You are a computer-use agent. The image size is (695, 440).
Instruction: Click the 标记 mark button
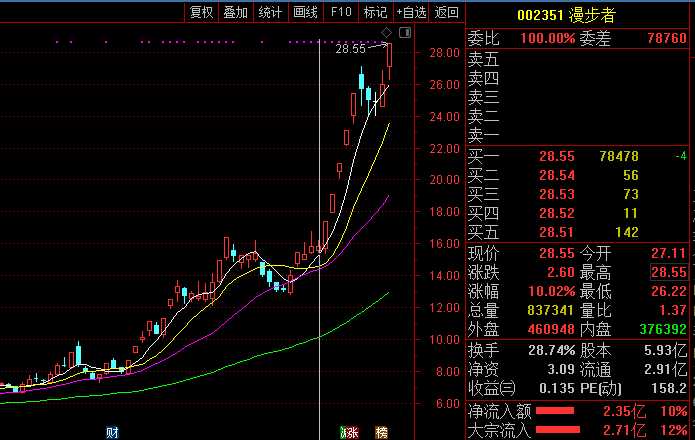(x=375, y=12)
